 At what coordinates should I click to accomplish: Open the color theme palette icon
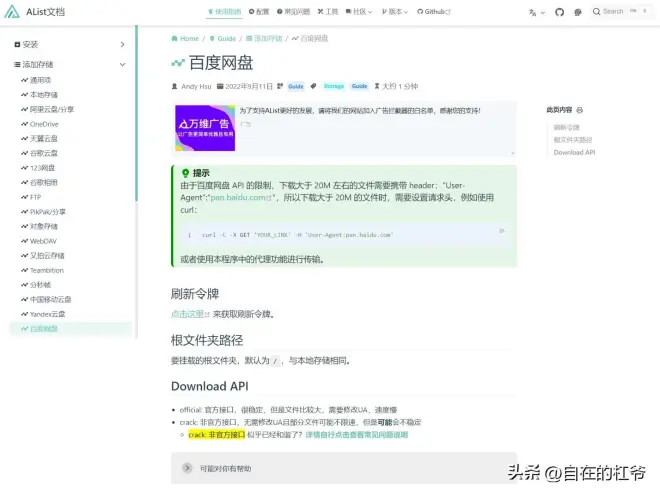pyautogui.click(x=578, y=12)
